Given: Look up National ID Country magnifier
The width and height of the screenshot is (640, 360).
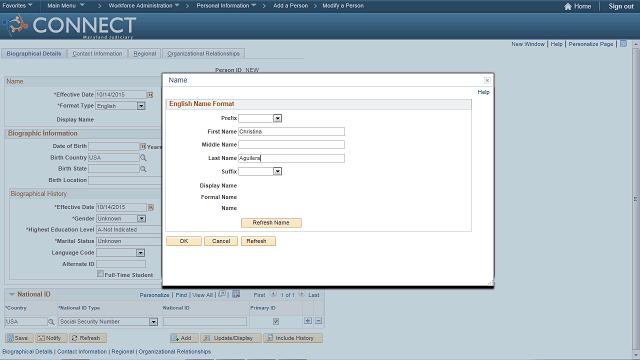Looking at the screenshot, I should click(51, 322).
